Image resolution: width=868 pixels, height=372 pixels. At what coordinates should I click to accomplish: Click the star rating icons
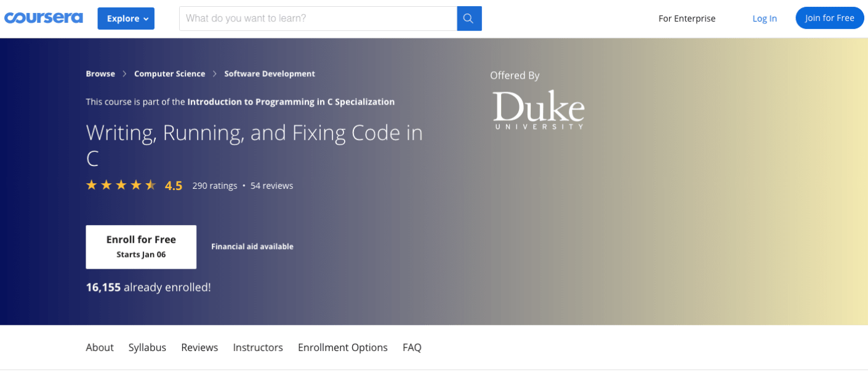click(121, 185)
